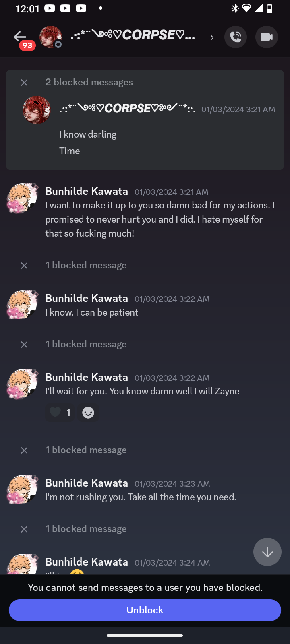Collapse the 2 blocked messages group

click(x=24, y=83)
